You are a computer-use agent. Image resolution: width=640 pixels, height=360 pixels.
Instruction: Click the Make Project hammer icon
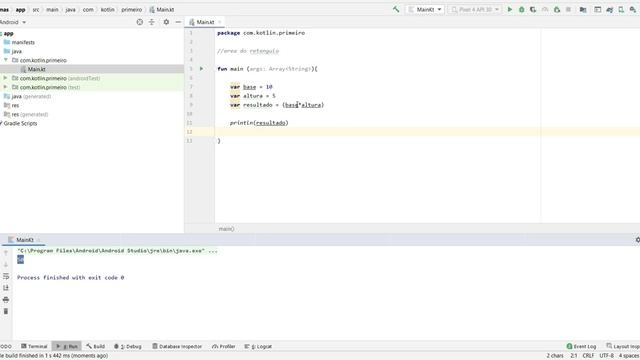click(x=396, y=9)
